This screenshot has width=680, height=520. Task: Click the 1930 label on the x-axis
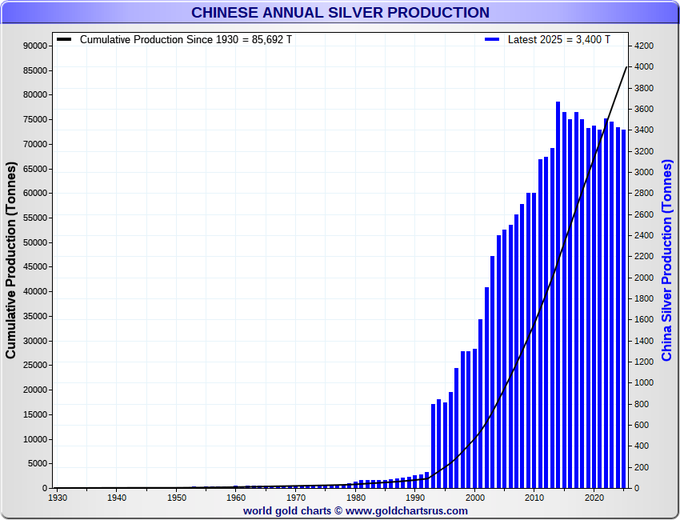[58, 497]
